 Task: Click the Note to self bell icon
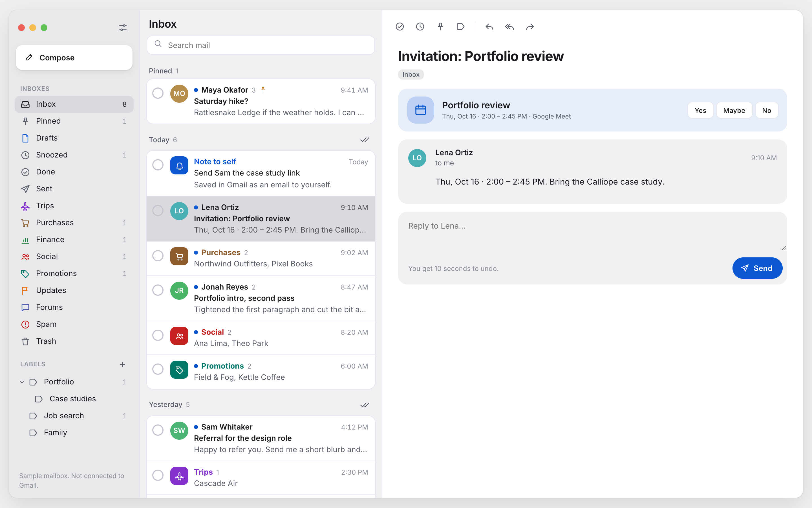[179, 165]
